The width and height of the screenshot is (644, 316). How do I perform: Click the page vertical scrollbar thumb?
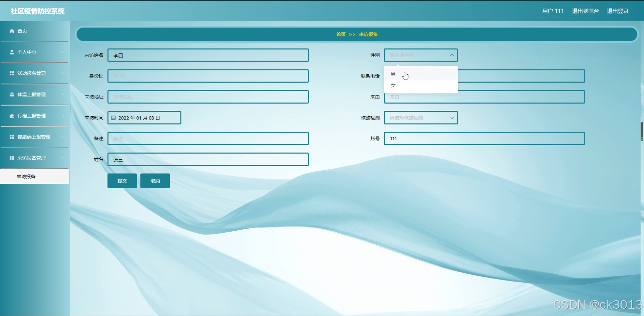642,131
